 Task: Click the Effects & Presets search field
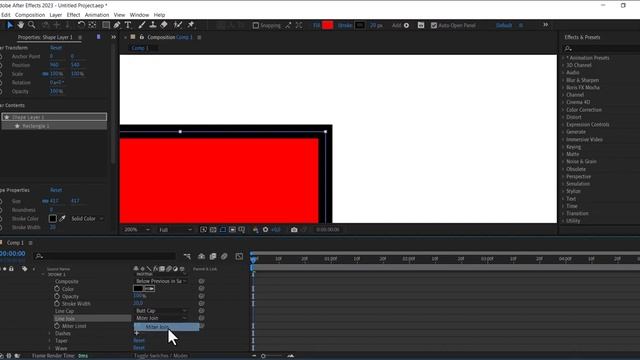[602, 48]
